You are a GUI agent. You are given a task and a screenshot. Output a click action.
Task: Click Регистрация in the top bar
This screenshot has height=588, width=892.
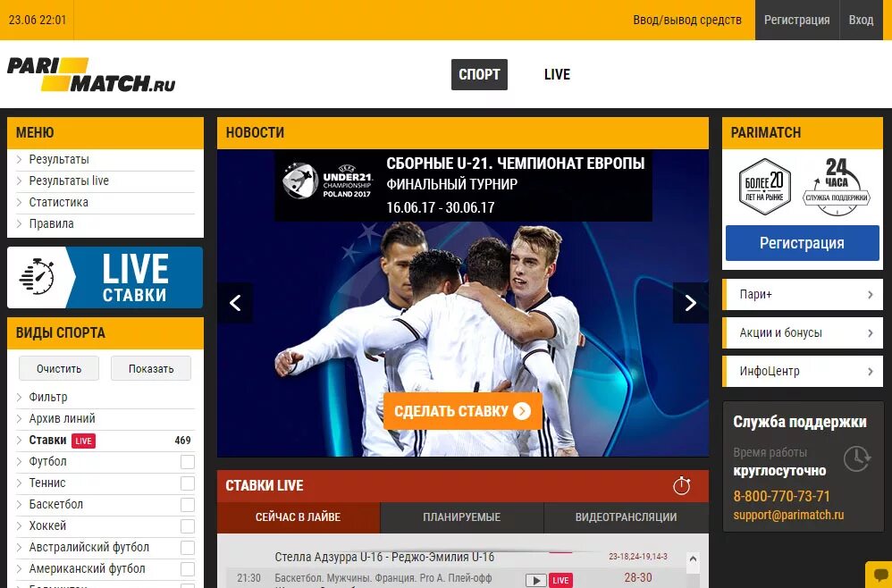pos(796,20)
